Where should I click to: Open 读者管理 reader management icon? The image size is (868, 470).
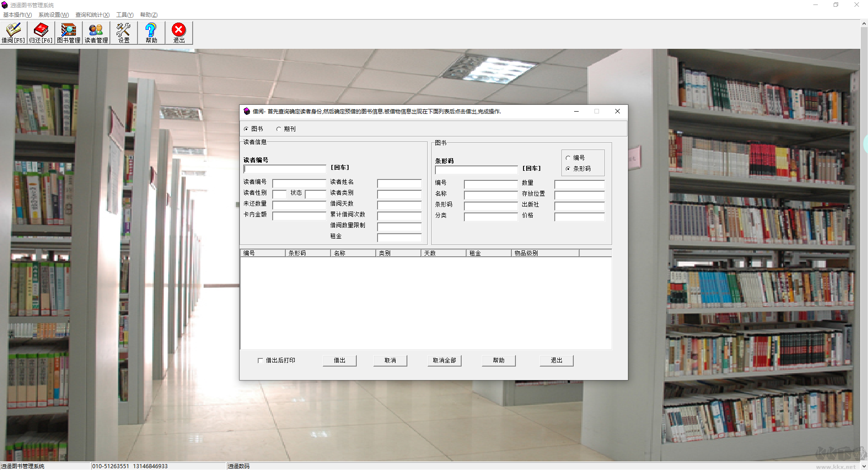pos(96,33)
